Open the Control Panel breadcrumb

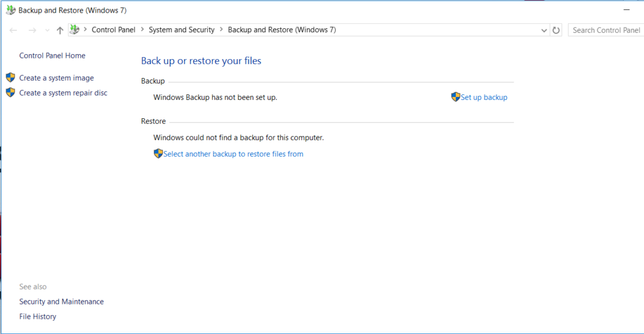113,30
